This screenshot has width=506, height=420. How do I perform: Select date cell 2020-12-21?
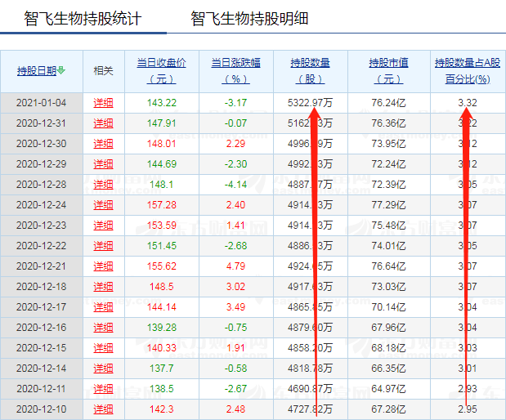(x=42, y=266)
